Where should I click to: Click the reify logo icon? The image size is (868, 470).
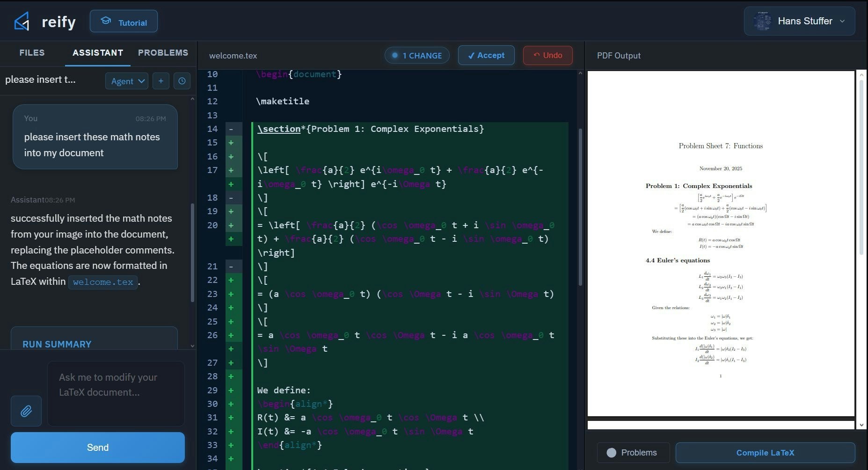(x=22, y=21)
